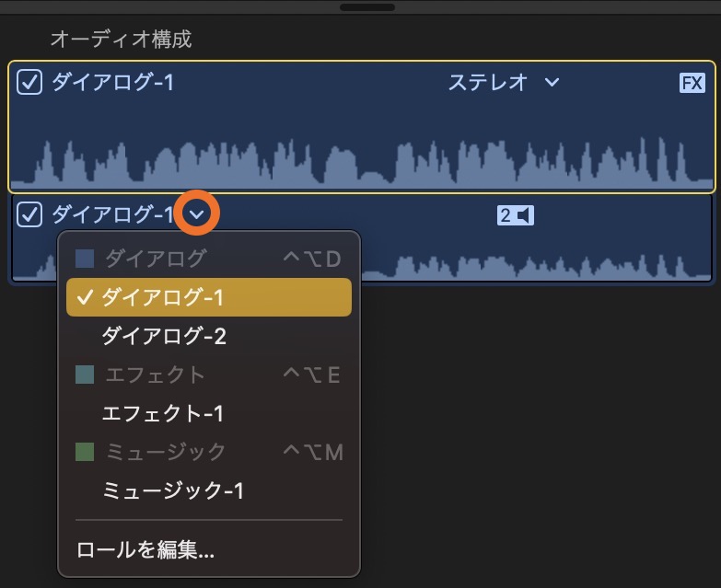The width and height of the screenshot is (721, 588).
Task: Select the ダイアログ role header in menu
Action: point(209,259)
